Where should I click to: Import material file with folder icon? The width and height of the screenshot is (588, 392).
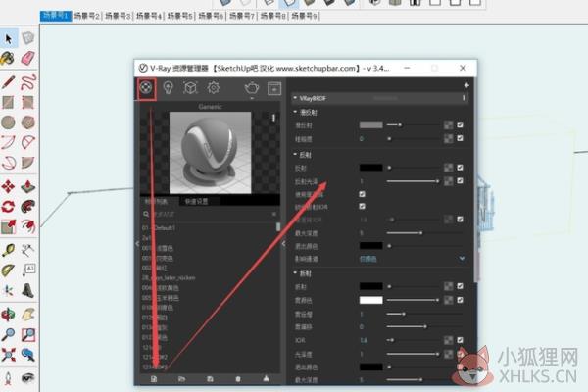(182, 379)
